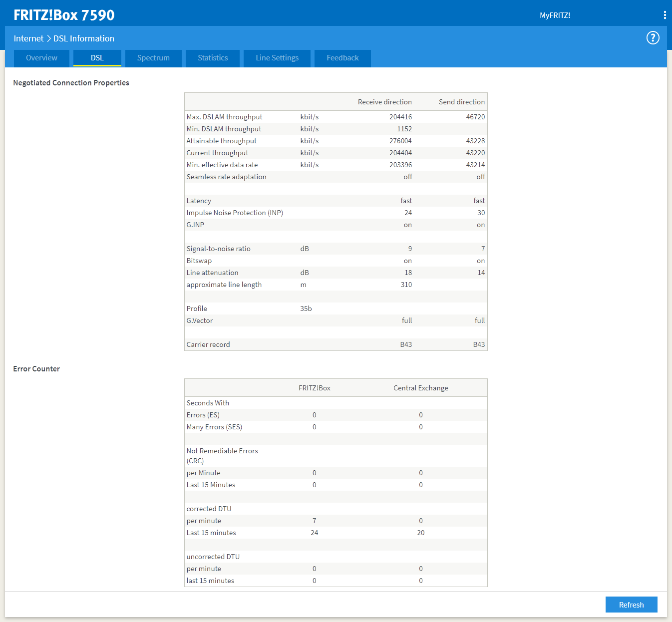
Task: Click the uncorrected DTU label
Action: pos(213,557)
